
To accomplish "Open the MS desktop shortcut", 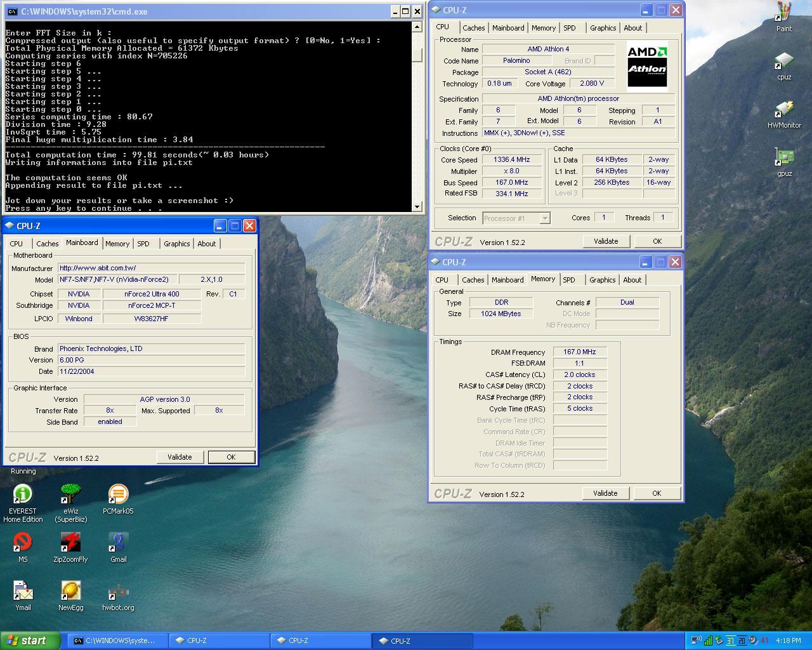I will 23,547.
